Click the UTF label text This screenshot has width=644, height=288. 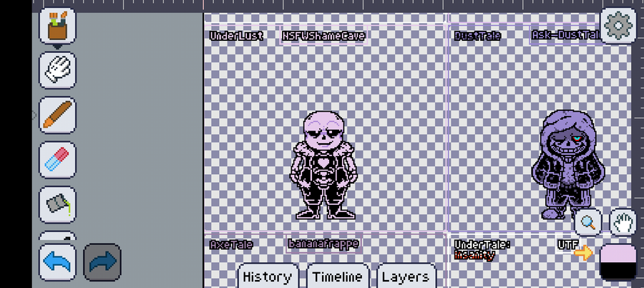(568, 245)
